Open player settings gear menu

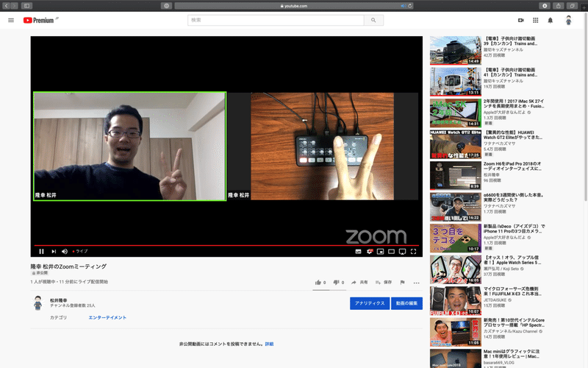370,252
